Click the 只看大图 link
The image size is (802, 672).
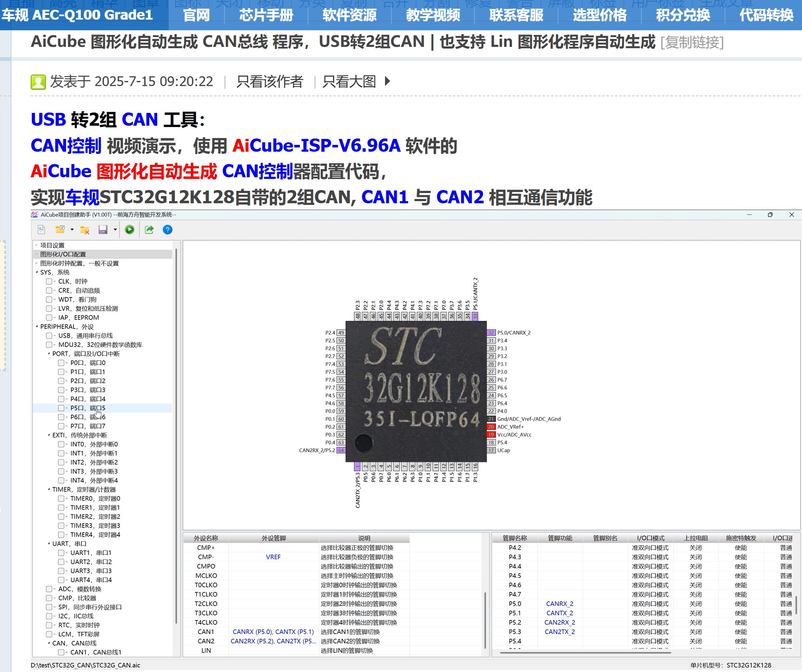pyautogui.click(x=349, y=81)
